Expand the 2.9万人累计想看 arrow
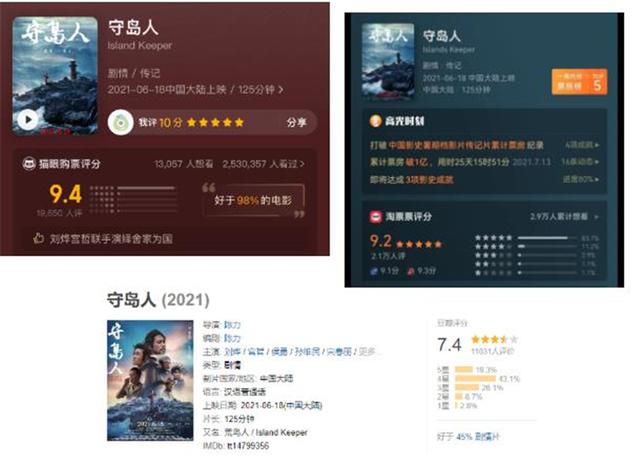Screen dimensions: 640x462 pos(596,217)
